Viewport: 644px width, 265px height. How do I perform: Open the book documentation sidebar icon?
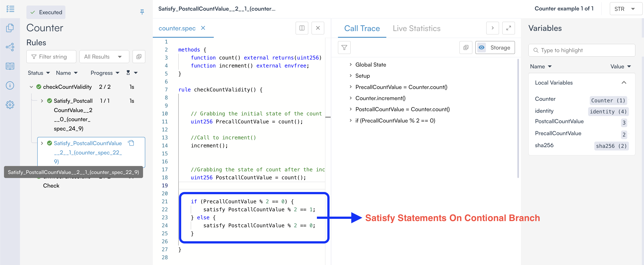(10, 66)
